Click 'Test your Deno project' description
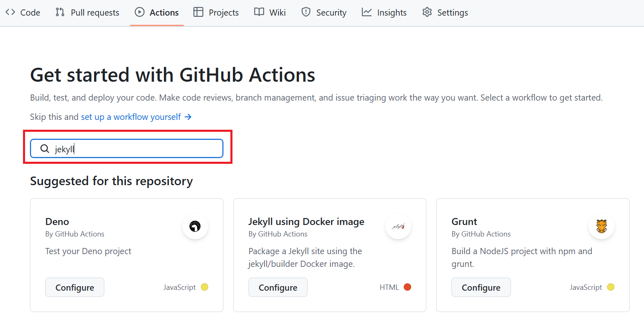 pyautogui.click(x=88, y=251)
